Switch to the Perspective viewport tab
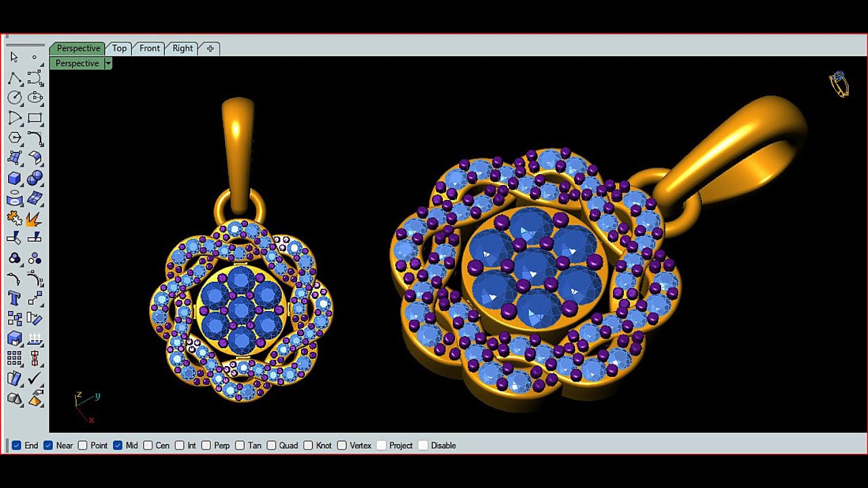868x488 pixels. [x=78, y=48]
